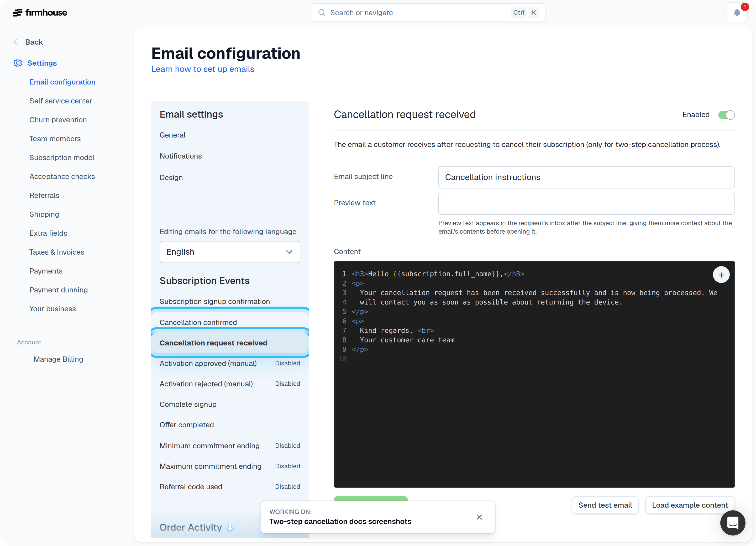Open Payments settings
The height and width of the screenshot is (546, 756).
coord(46,271)
